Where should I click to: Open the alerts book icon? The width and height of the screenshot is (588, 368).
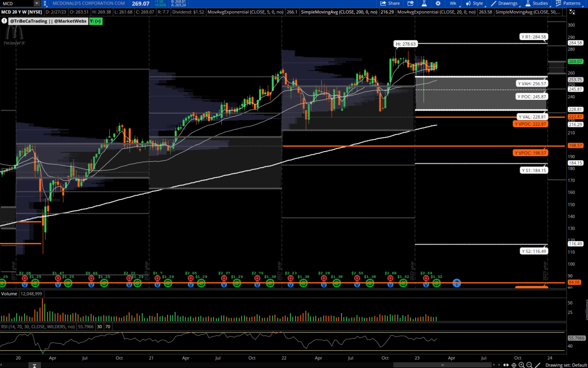coord(411,3)
